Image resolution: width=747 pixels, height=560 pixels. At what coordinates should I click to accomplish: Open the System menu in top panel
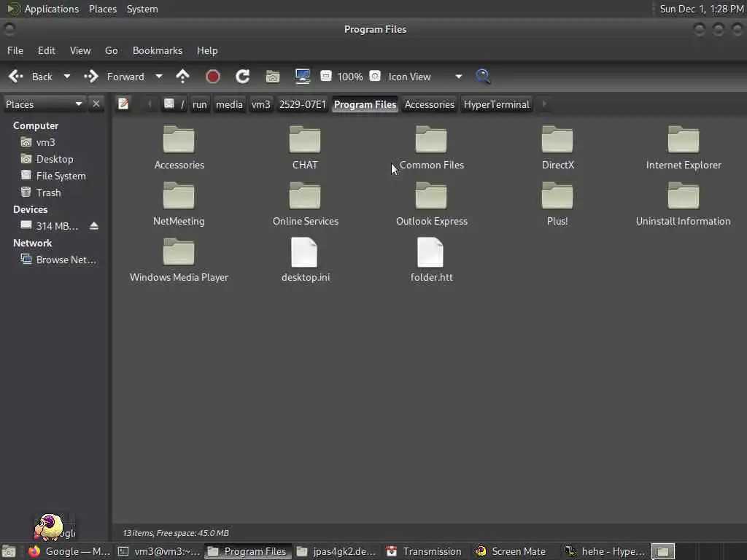point(142,9)
